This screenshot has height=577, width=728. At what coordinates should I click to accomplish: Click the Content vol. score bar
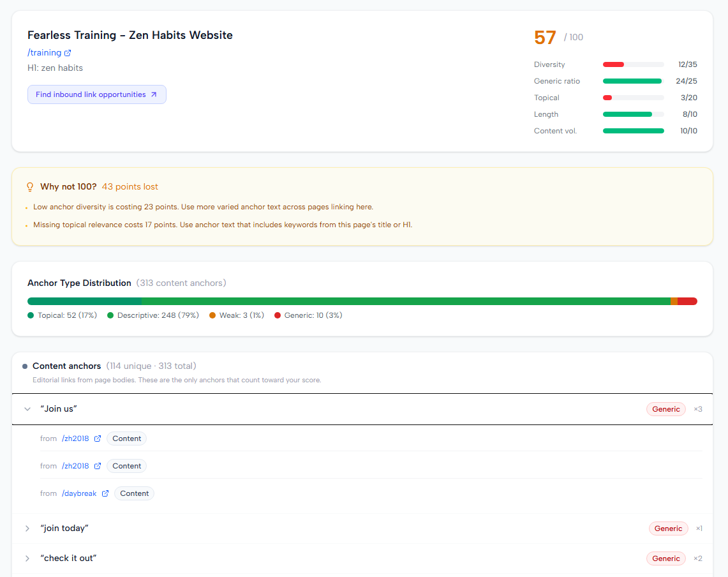(634, 131)
